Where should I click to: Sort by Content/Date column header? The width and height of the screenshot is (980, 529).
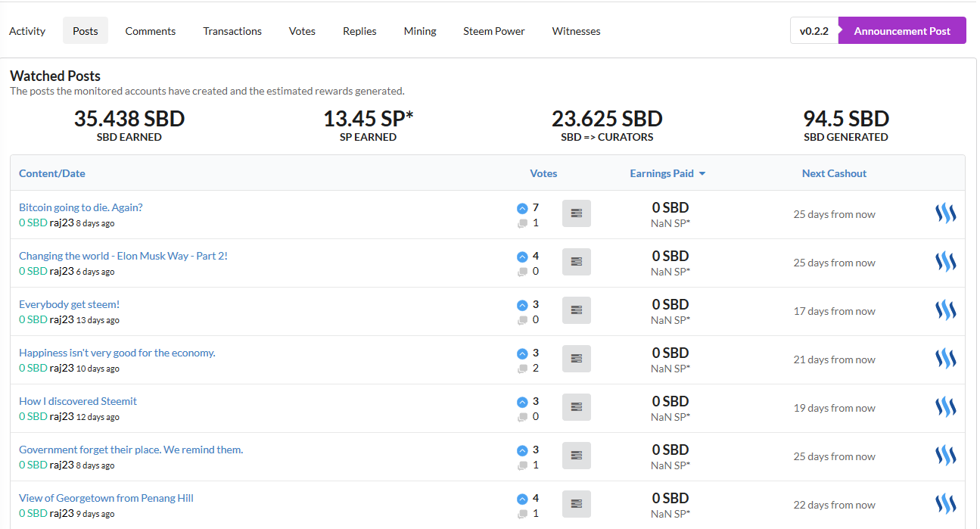(52, 173)
